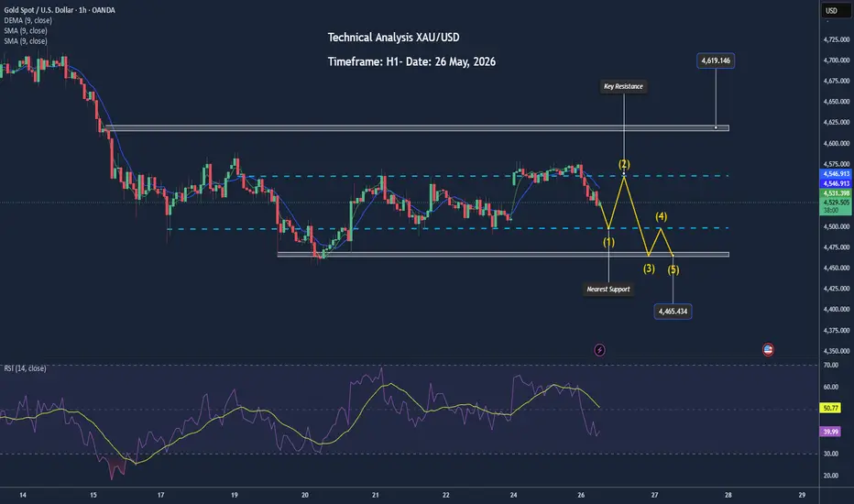
Task: Click the 70.00 RSI scale label
Action: click(830, 365)
